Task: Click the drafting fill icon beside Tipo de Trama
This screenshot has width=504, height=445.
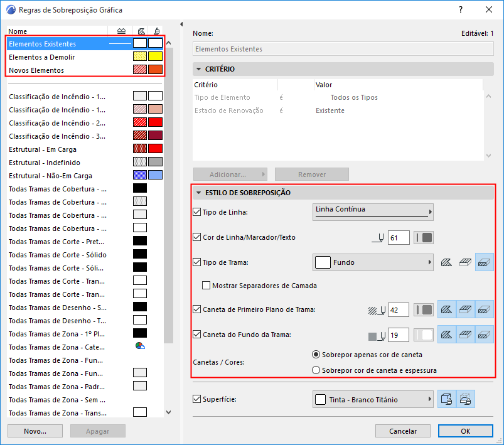Action: click(x=446, y=262)
